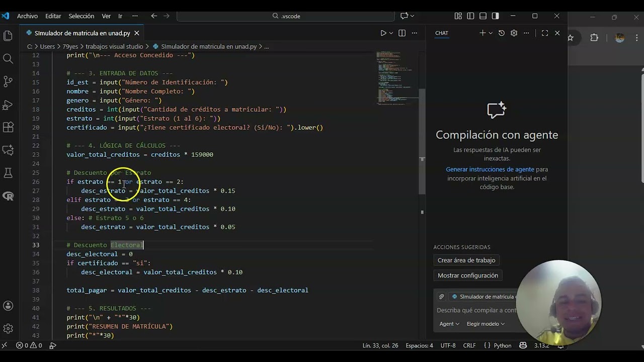Click UTF-8 encoding in status bar

(448, 345)
